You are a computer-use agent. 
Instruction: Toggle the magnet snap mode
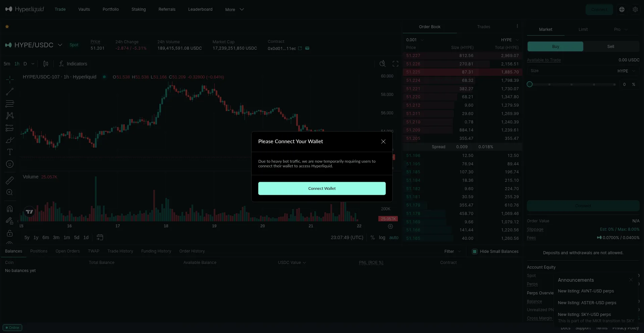tap(10, 209)
